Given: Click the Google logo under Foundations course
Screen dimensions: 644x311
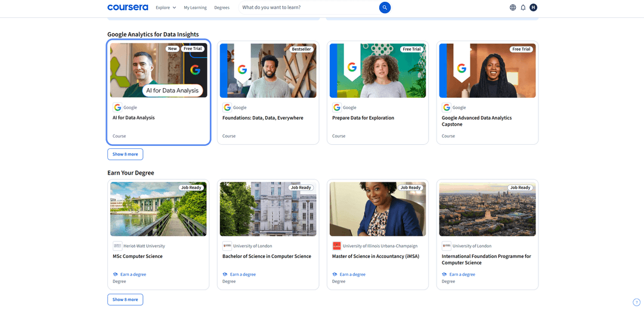Looking at the screenshot, I should pos(227,107).
